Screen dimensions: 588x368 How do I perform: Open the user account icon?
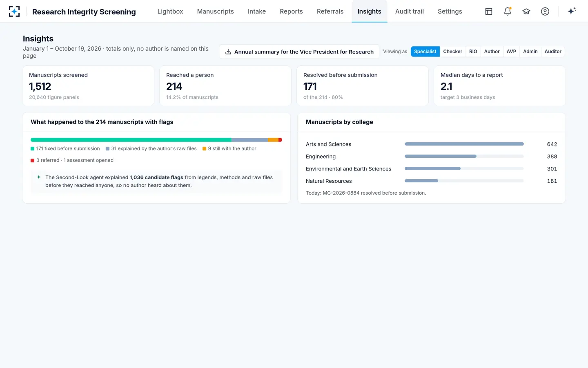[x=545, y=11]
